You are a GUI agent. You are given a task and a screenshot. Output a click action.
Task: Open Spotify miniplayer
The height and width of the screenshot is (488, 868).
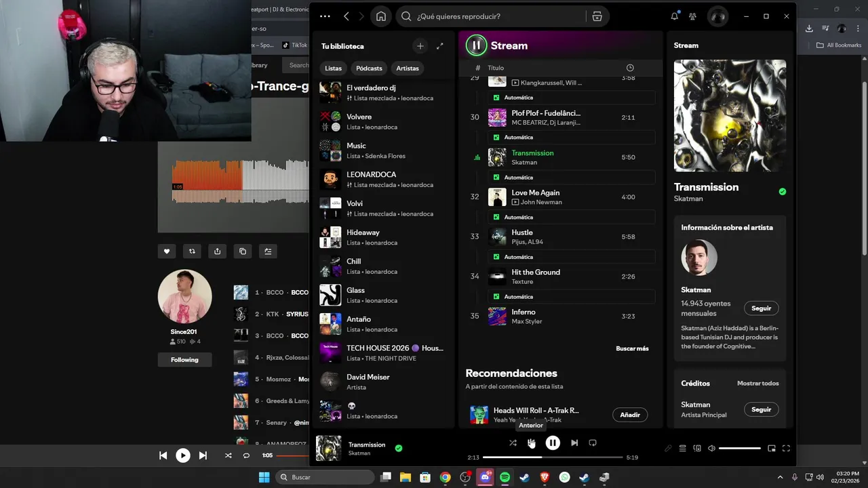772,448
